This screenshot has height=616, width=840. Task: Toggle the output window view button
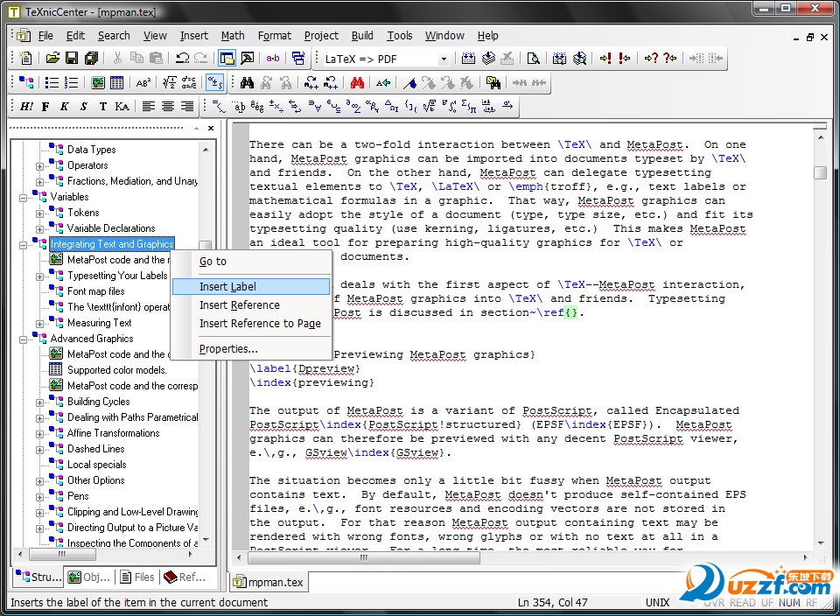pos(247,59)
